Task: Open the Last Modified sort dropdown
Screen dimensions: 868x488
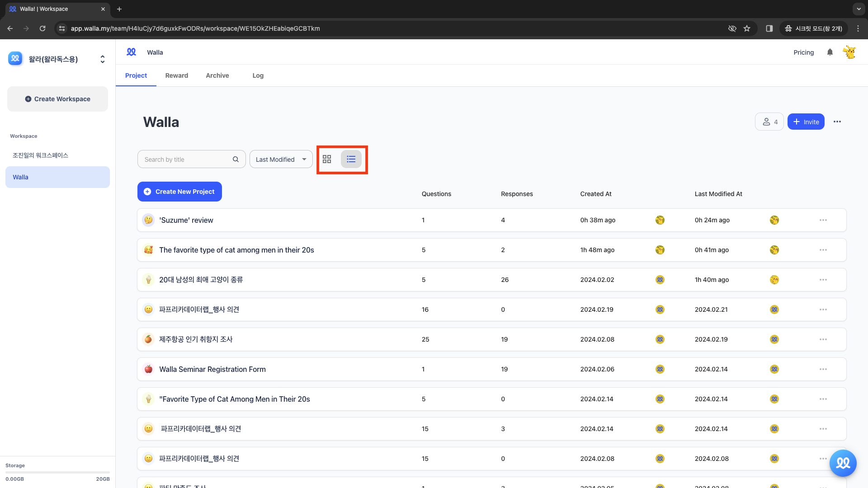Action: click(x=281, y=159)
